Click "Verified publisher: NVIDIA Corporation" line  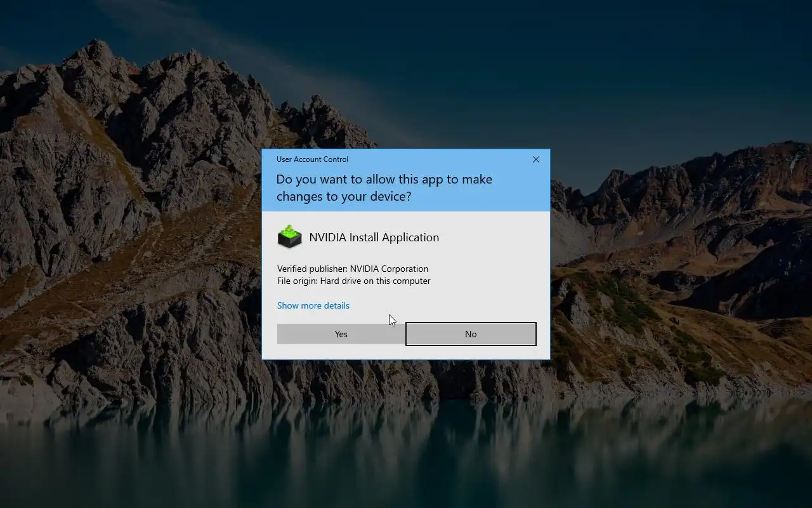[x=353, y=269]
